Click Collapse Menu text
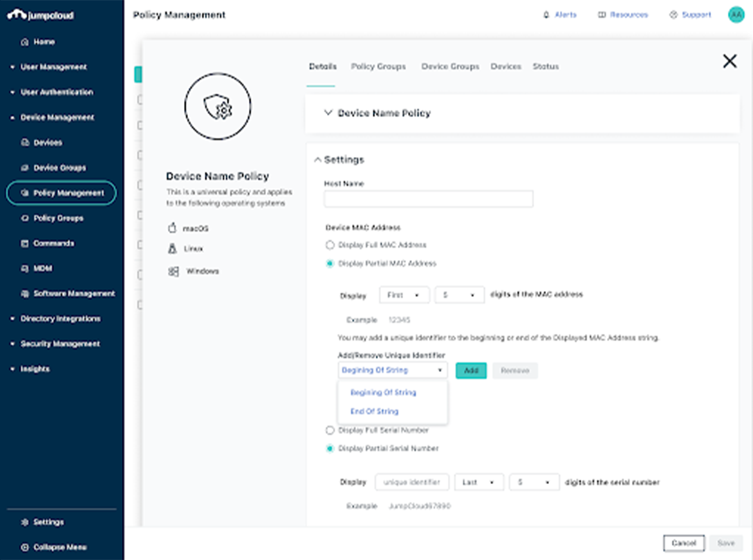Image resolution: width=753 pixels, height=560 pixels. (x=60, y=547)
